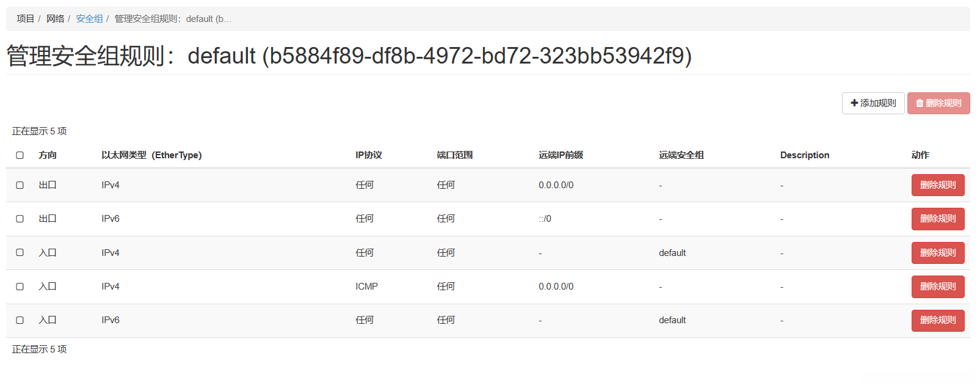This screenshot has height=391, width=980.
Task: Check the IPv4 出口 rule checkbox
Action: [20, 185]
